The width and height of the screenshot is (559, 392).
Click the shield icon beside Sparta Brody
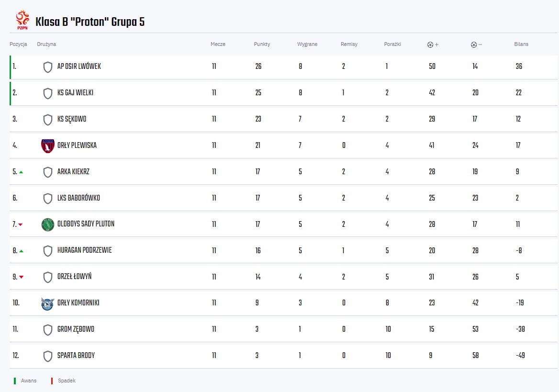[48, 356]
